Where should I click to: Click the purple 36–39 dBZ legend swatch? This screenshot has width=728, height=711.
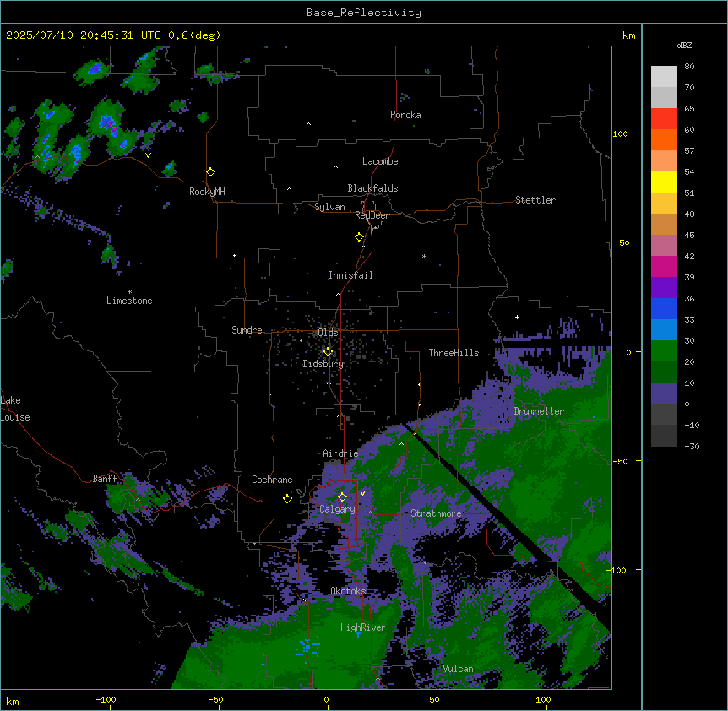pyautogui.click(x=664, y=288)
